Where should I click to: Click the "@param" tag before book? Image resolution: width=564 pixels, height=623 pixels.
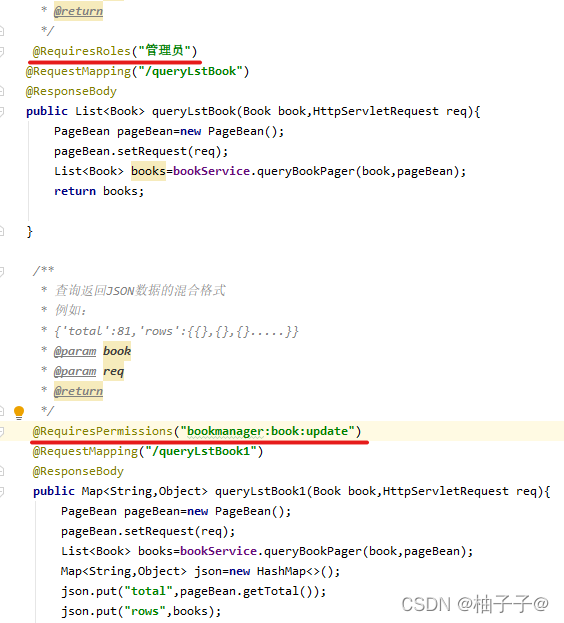pos(75,351)
